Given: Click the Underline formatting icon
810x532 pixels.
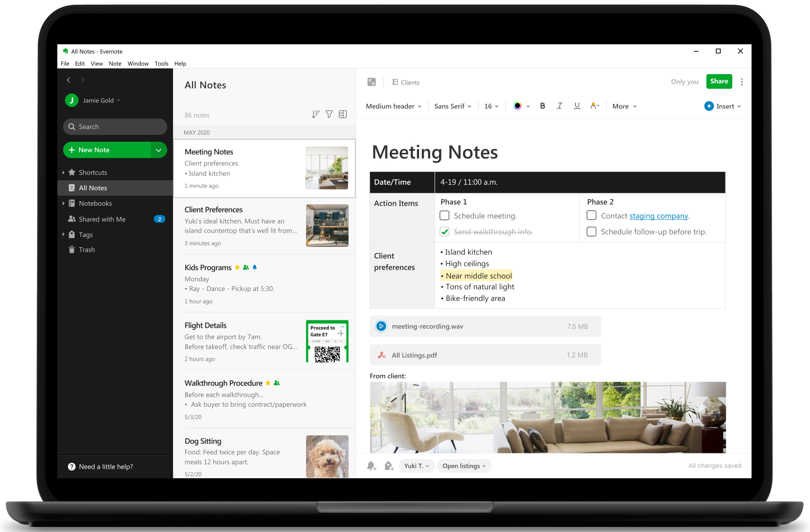Looking at the screenshot, I should 575,106.
